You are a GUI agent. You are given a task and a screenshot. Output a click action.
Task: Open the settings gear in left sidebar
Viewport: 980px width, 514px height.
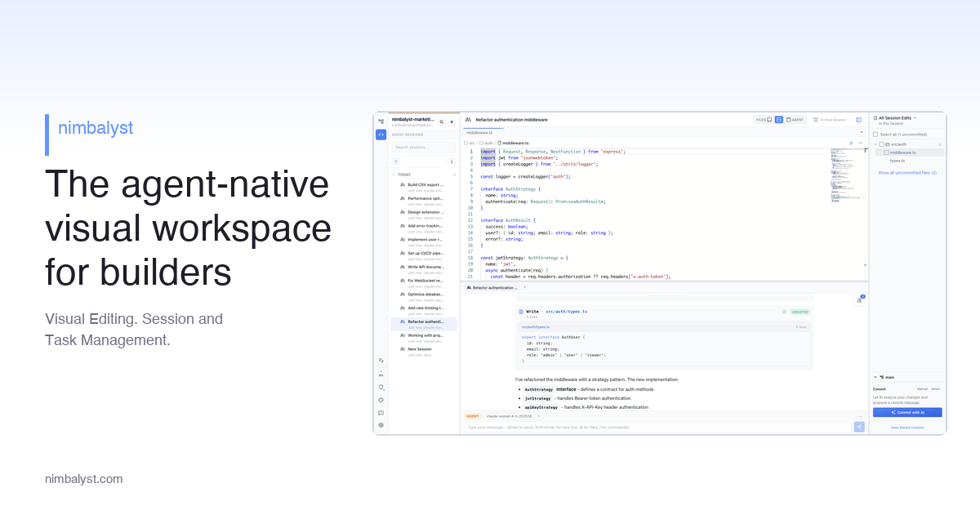coord(381,425)
